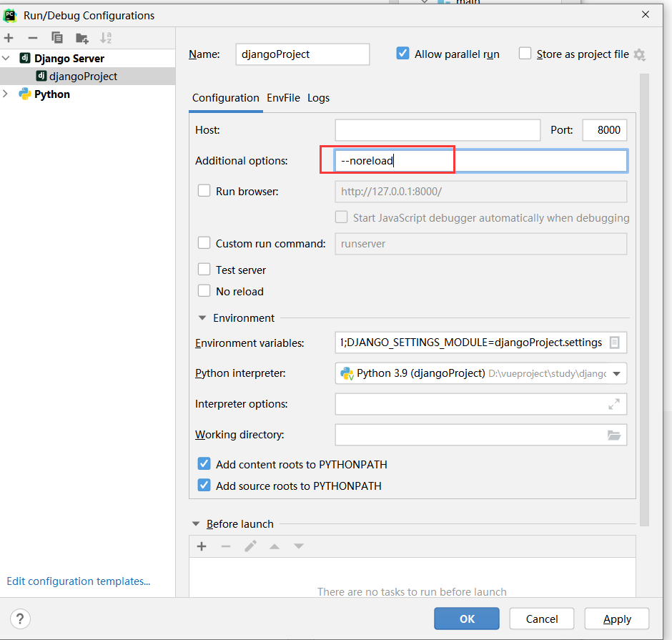Collapse the Environment section

pos(202,318)
